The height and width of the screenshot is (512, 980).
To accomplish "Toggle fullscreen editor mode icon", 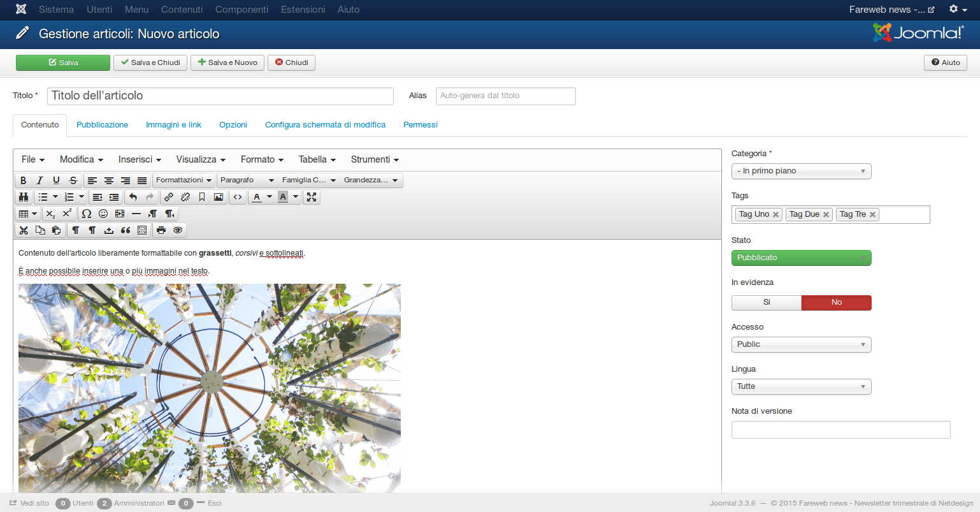I will click(x=312, y=197).
